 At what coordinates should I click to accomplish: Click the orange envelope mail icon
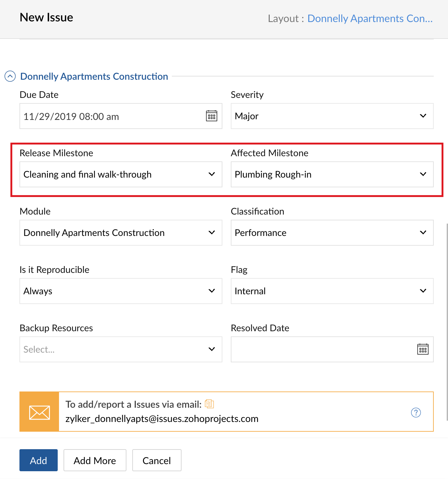(39, 412)
